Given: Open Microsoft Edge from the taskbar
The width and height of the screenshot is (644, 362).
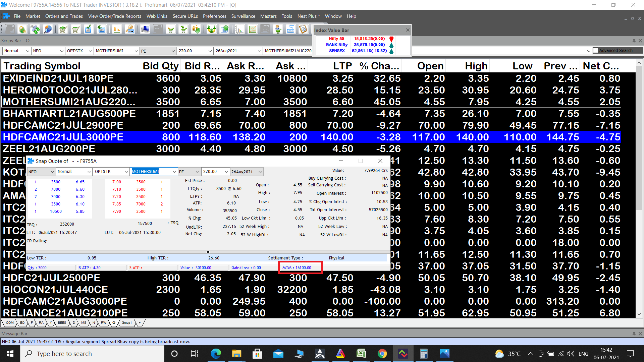Looking at the screenshot, I should [x=216, y=354].
